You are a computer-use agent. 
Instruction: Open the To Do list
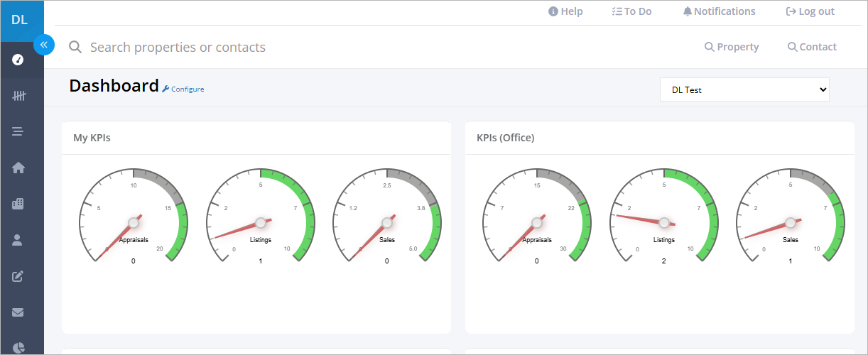click(x=631, y=11)
